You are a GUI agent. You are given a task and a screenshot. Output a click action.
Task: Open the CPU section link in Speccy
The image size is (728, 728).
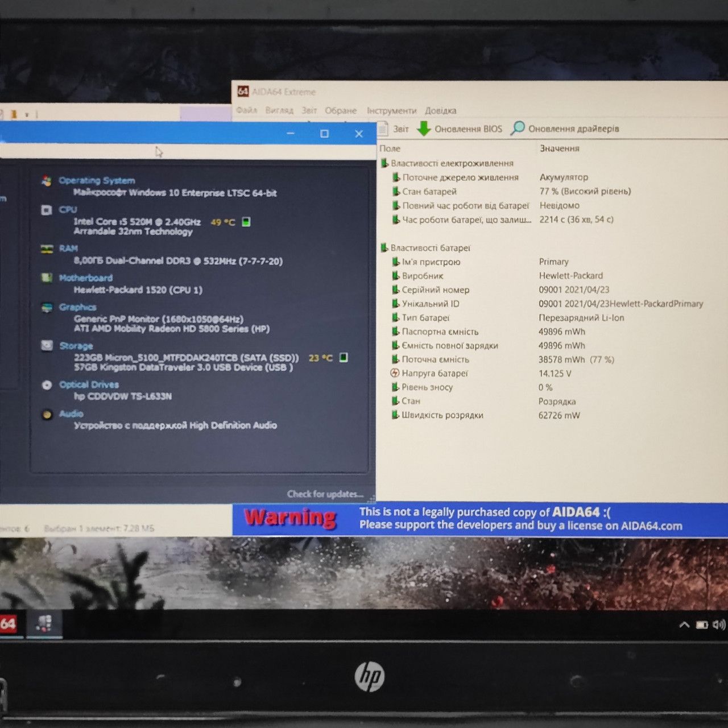point(68,209)
